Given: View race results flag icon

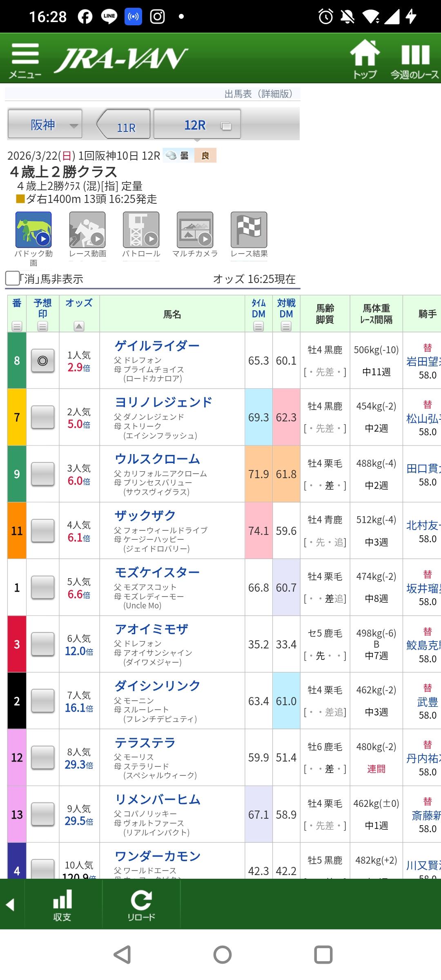Looking at the screenshot, I should pos(249,230).
